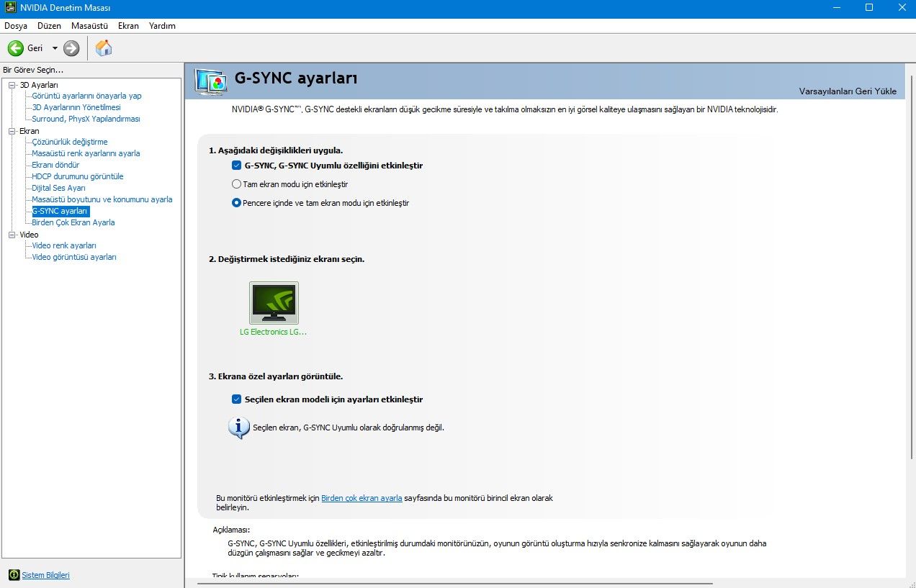Select G-SYNC ayarları tree item
This screenshot has height=588, width=916.
[x=60, y=211]
